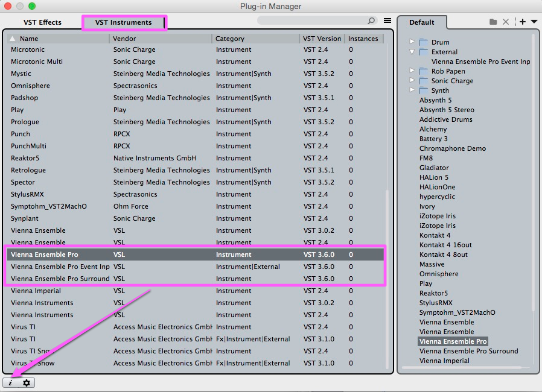Select StylusRMX in the collection list
Screen dimensions: 542x392
tap(436, 303)
